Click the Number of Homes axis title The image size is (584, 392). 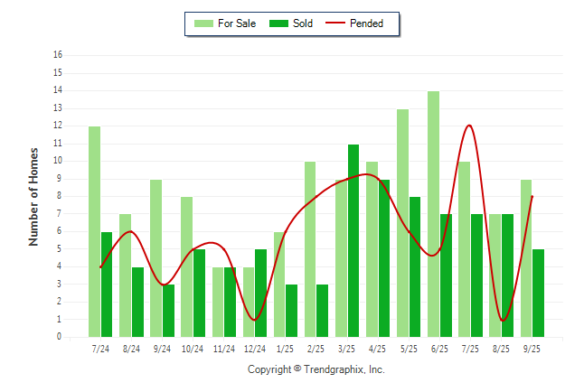pyautogui.click(x=33, y=196)
